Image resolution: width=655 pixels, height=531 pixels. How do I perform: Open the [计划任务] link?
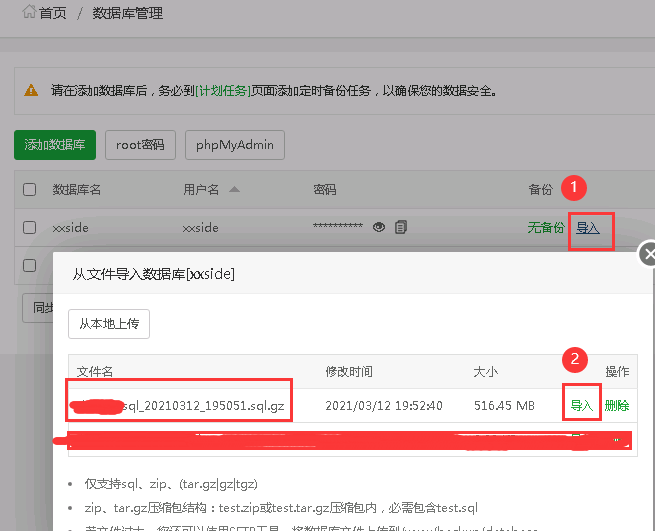[223, 91]
